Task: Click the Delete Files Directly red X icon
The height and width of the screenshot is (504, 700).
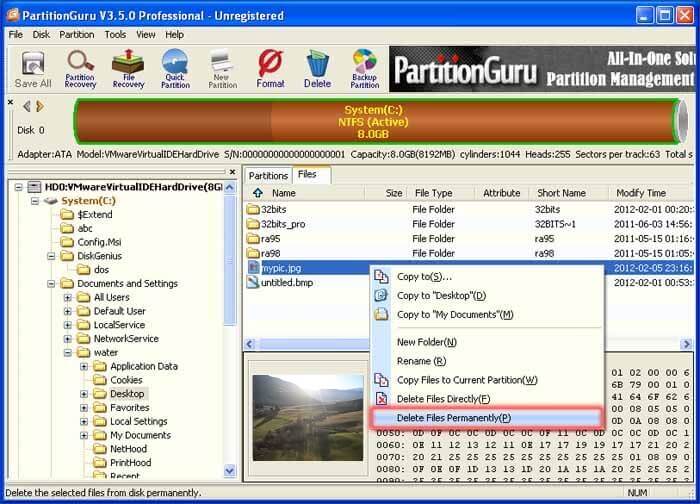Action: 381,398
